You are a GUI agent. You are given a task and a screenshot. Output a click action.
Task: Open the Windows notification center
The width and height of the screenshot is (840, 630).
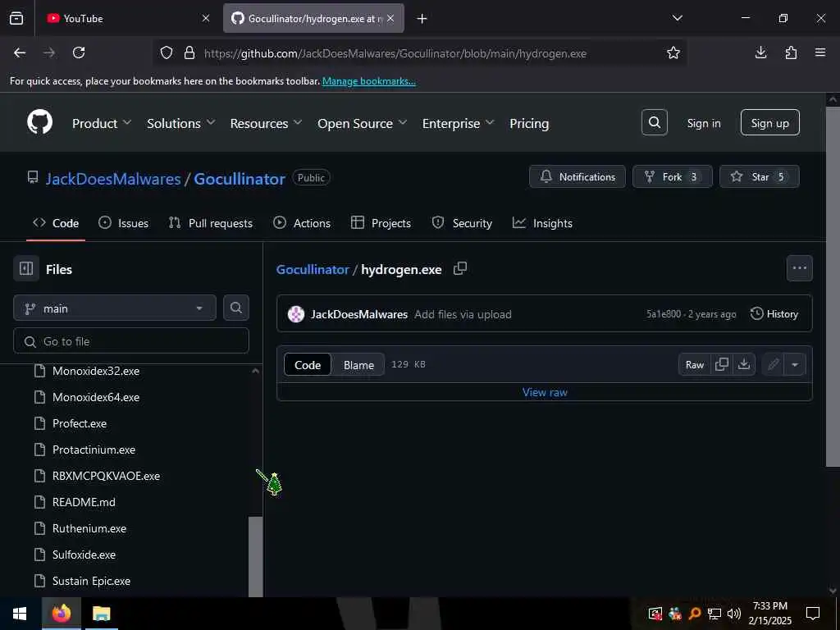813,614
